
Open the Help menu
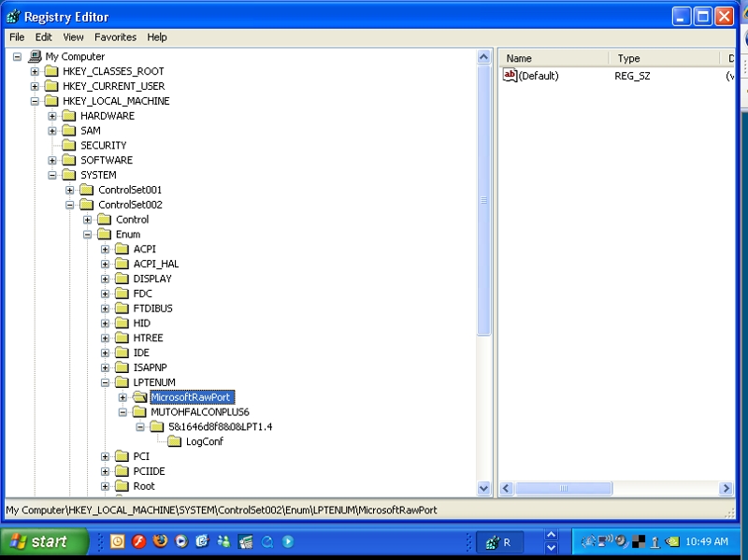click(157, 37)
